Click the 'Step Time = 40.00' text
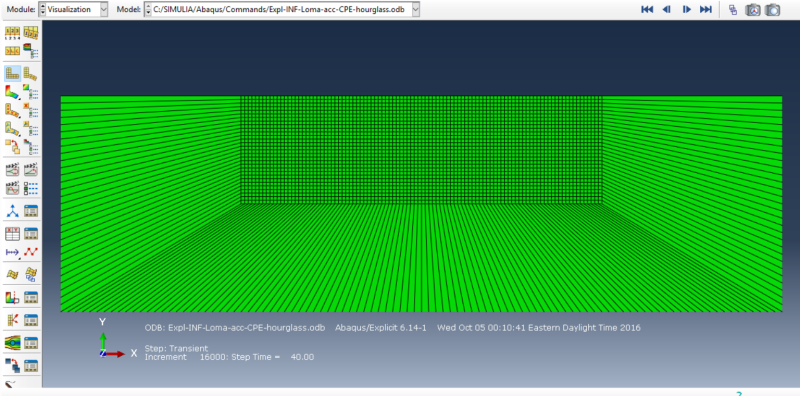Image resolution: width=800 pixels, height=396 pixels. point(273,357)
